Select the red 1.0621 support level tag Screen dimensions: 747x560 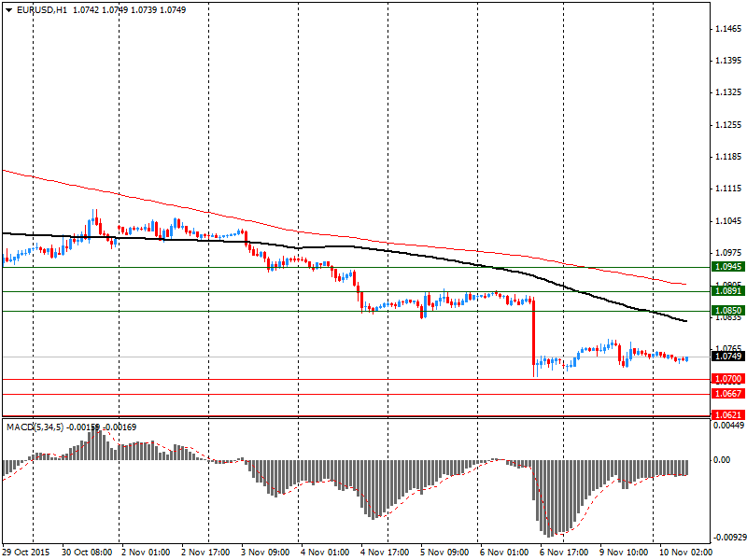tap(728, 414)
